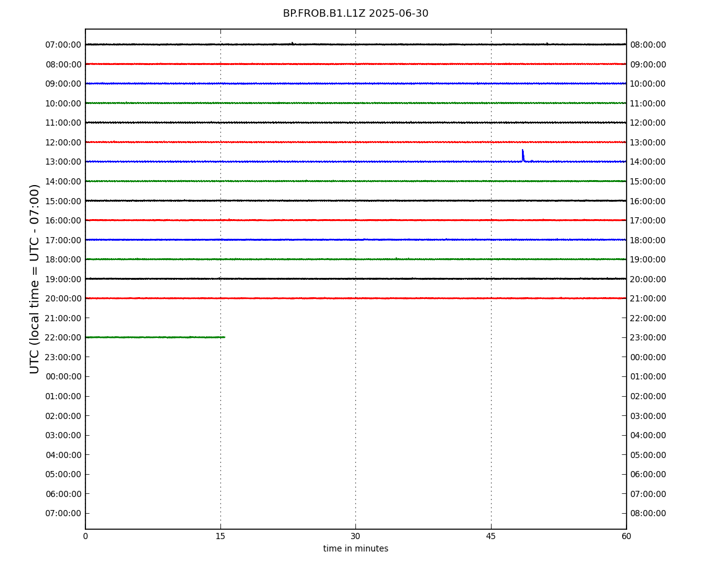Click the black trace for the 19:00:00 hour

[355, 279]
